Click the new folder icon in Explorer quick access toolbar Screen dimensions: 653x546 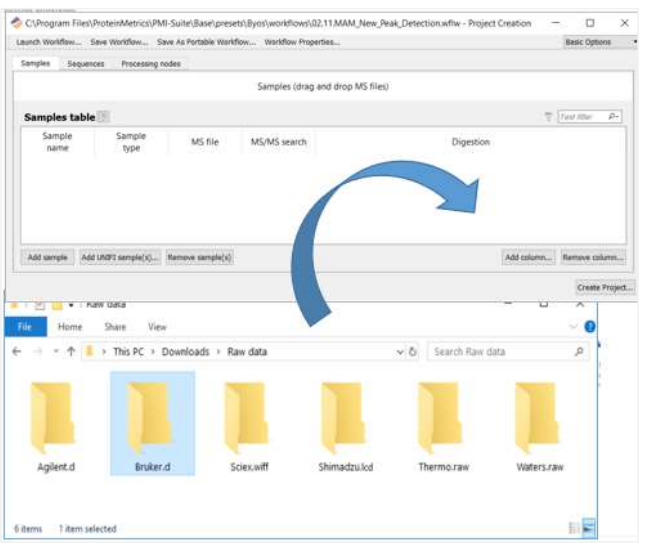coord(57,306)
